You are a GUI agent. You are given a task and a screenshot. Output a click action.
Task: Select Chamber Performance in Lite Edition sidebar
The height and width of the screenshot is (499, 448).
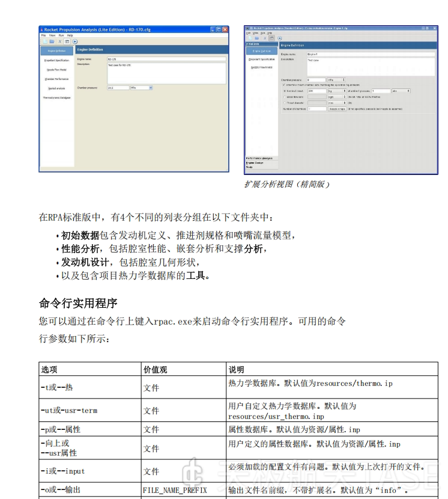56,79
